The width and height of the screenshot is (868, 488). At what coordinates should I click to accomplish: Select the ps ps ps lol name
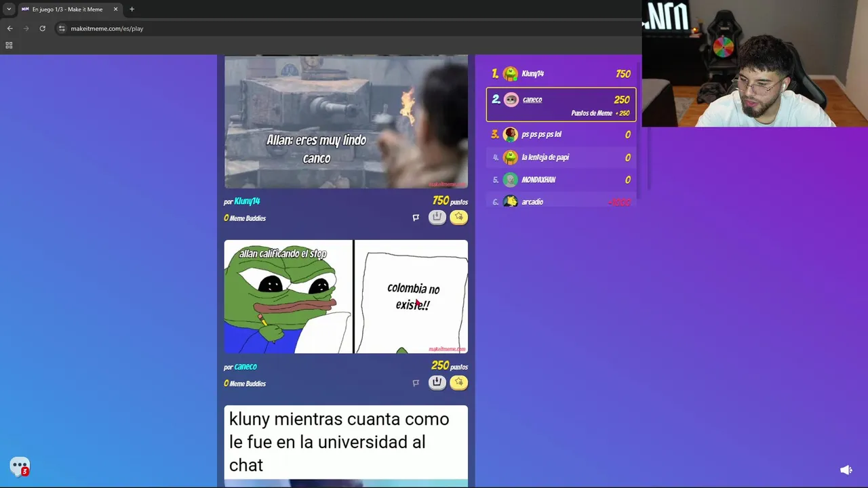541,134
